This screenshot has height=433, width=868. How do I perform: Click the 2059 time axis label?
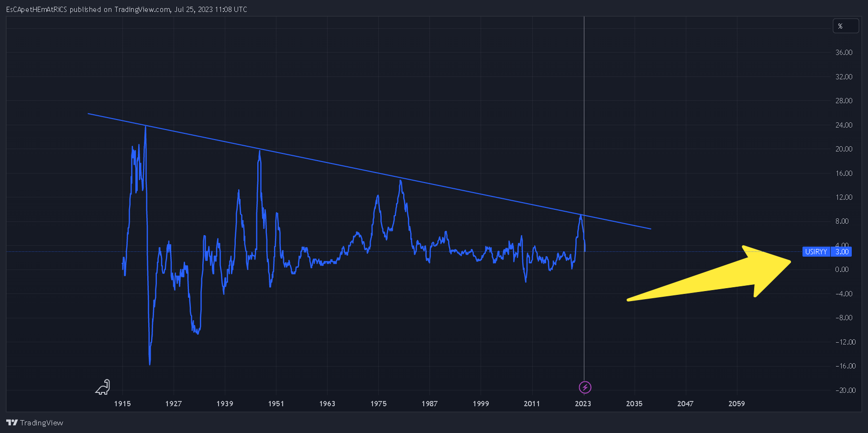[736, 404]
